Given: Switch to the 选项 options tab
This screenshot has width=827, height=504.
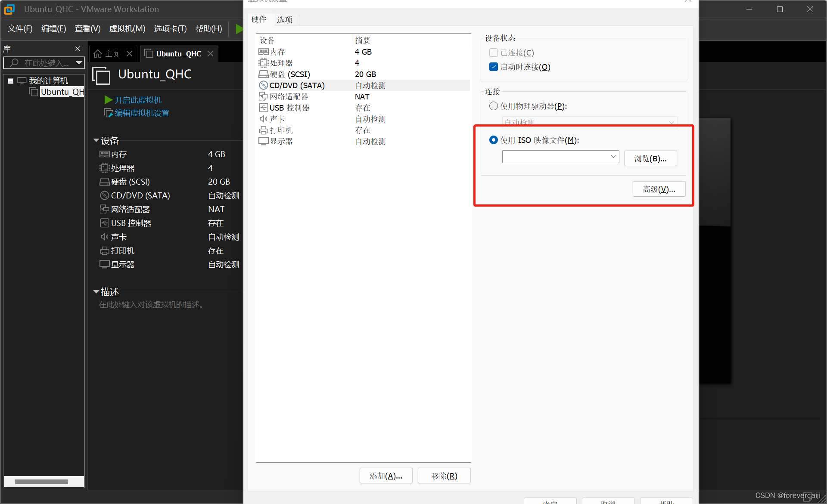Looking at the screenshot, I should click(x=285, y=20).
